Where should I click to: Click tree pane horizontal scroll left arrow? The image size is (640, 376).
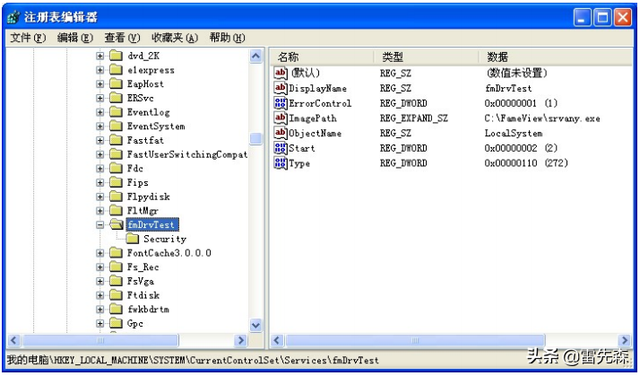pos(13,340)
